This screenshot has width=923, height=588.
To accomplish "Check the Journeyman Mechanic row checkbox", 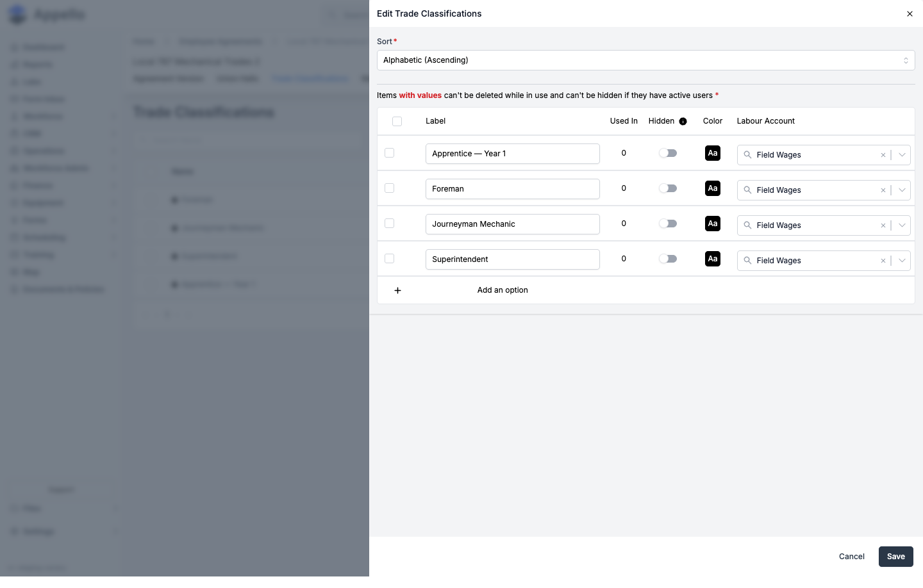I will pyautogui.click(x=389, y=224).
